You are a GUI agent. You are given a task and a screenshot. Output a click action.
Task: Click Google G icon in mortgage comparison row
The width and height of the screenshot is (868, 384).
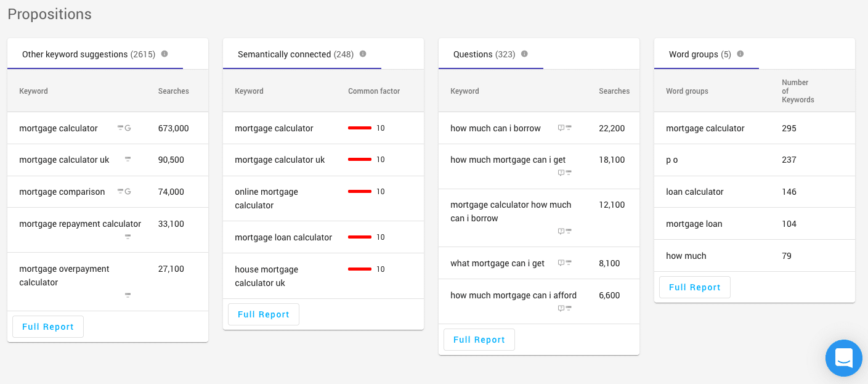(128, 192)
